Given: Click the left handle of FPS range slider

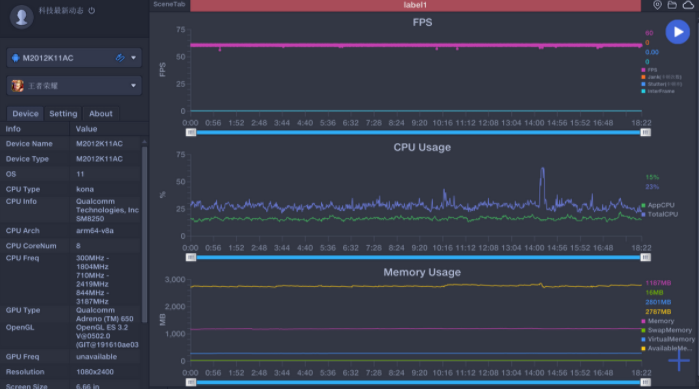Looking at the screenshot, I should [x=191, y=132].
